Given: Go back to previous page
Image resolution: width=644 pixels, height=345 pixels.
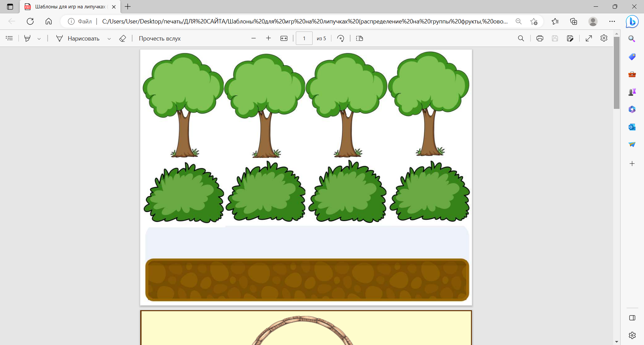Looking at the screenshot, I should point(12,21).
